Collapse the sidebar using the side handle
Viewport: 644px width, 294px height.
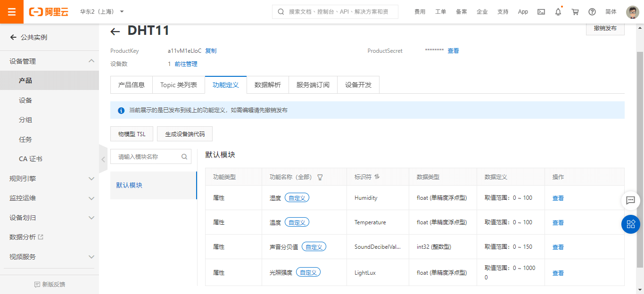[x=103, y=159]
